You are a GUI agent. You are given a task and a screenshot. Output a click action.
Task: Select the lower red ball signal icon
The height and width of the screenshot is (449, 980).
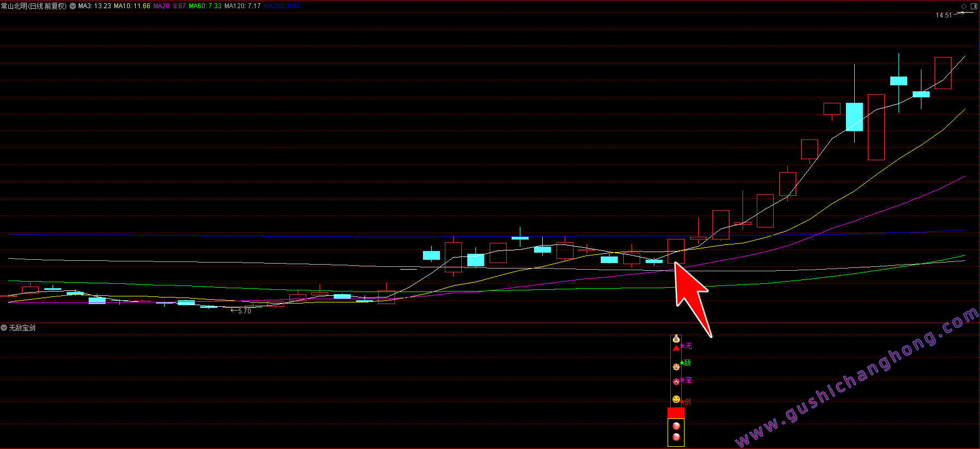point(676,437)
